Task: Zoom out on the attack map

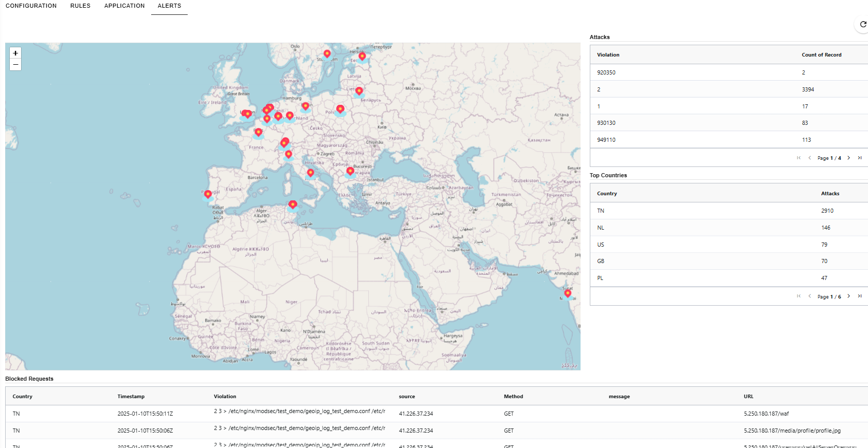Action: pos(15,65)
